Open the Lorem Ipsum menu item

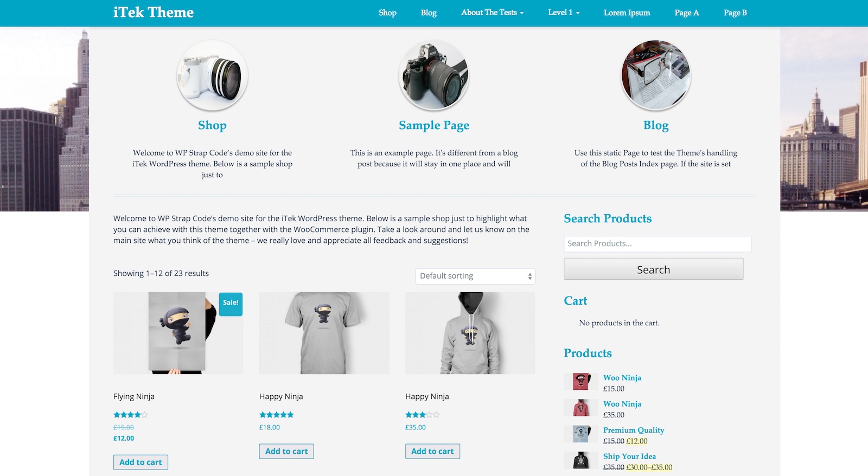pyautogui.click(x=627, y=12)
